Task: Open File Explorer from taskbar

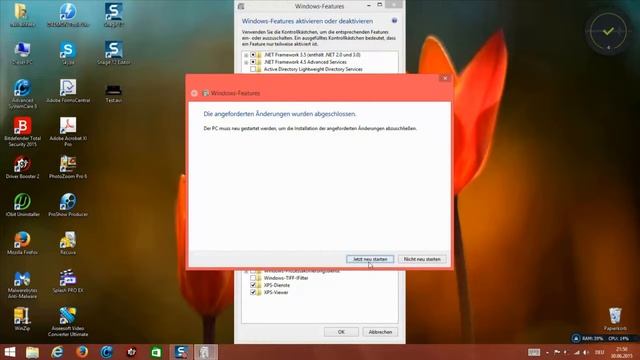Action: (x=32, y=352)
